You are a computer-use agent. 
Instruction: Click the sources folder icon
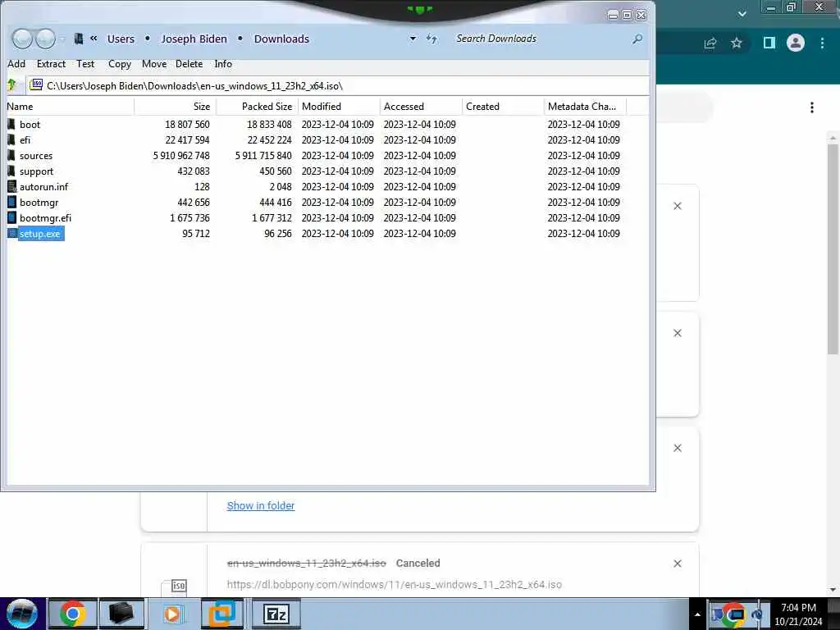11,155
